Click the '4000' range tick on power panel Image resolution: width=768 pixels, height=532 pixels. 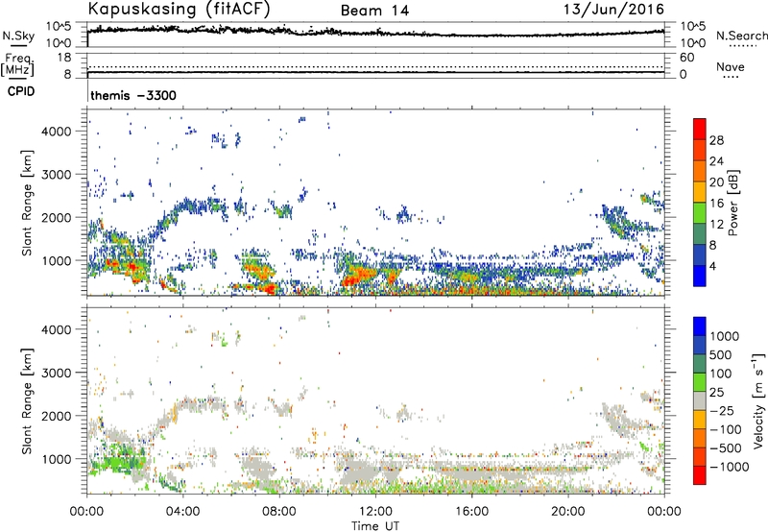click(56, 132)
